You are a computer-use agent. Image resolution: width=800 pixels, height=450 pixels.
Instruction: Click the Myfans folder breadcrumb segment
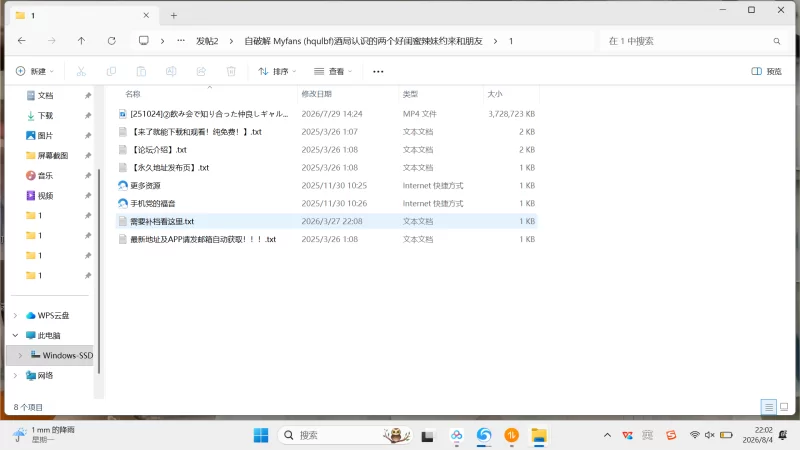point(363,41)
